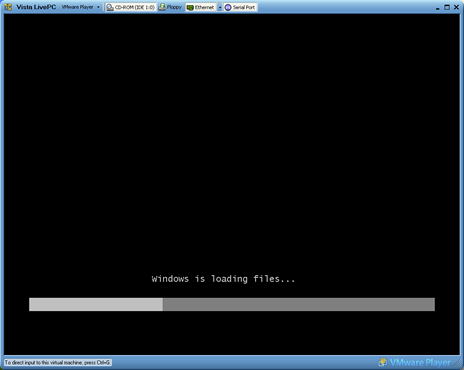Minimize the VMware Player window

[438, 8]
